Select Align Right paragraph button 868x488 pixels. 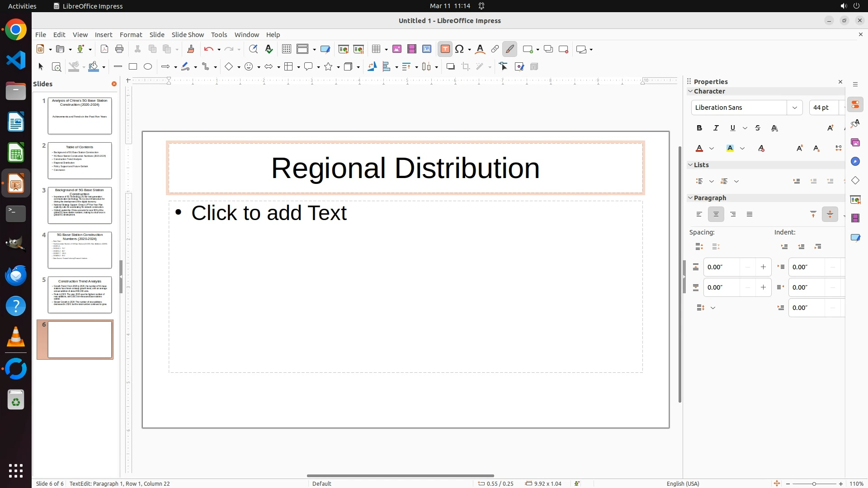point(733,215)
